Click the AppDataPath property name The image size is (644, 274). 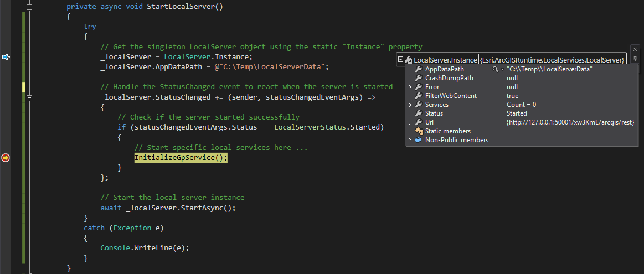pyautogui.click(x=445, y=69)
